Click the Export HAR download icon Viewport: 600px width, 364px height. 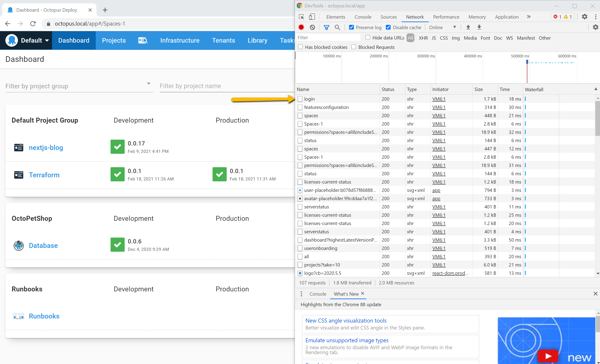(x=479, y=27)
